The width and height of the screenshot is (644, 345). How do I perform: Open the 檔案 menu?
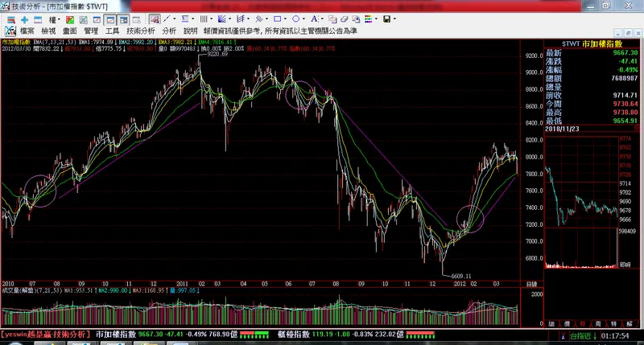(27, 31)
